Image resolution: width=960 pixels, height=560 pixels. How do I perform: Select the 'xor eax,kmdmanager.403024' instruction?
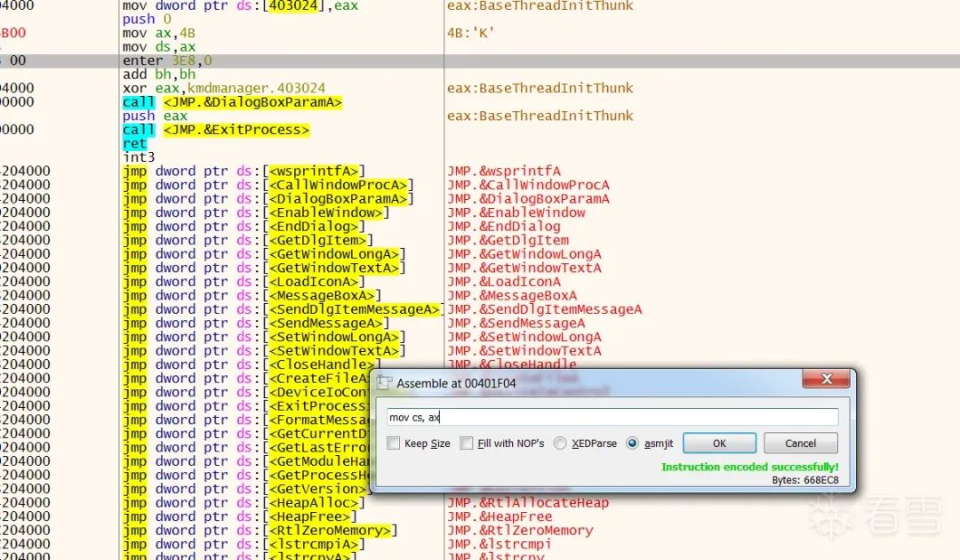[x=223, y=88]
